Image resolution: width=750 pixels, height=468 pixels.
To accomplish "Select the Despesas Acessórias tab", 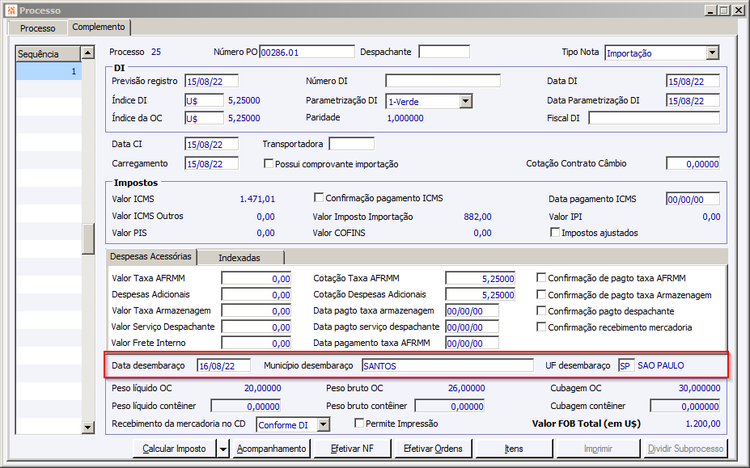I will point(151,257).
